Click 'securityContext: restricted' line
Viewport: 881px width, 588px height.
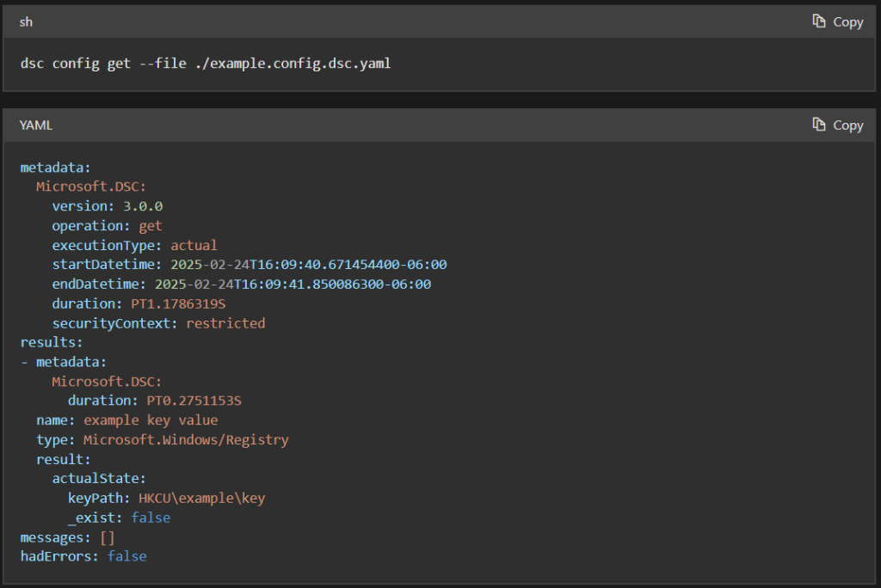point(158,323)
